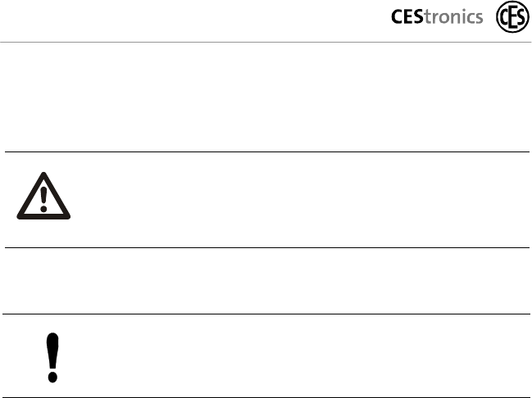Click the blank area below the header line
Screen dimensions: 532x398
tap(266, 97)
